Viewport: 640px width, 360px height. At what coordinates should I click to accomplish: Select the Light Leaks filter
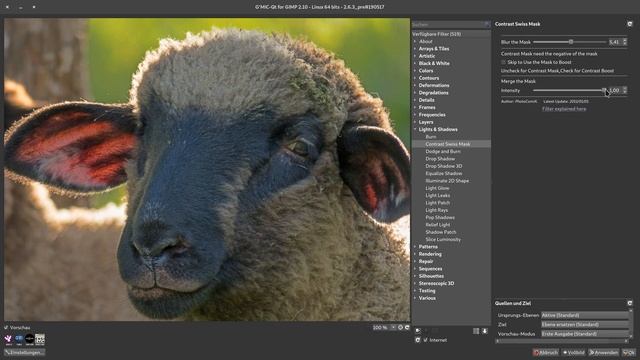[438, 196]
